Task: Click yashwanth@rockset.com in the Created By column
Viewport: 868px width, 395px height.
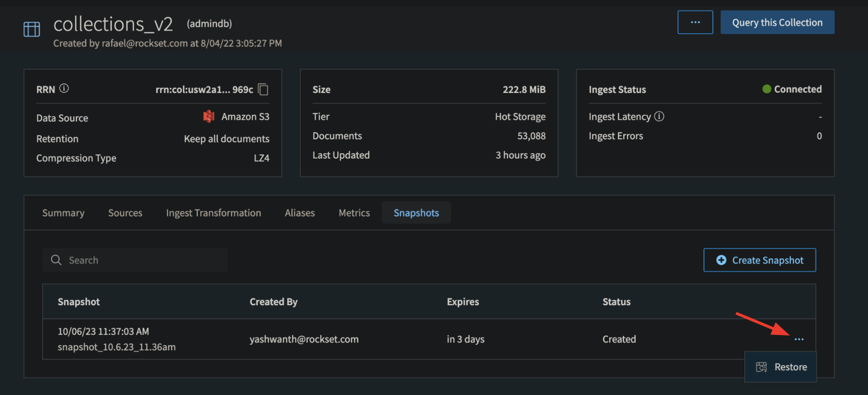Action: point(304,339)
